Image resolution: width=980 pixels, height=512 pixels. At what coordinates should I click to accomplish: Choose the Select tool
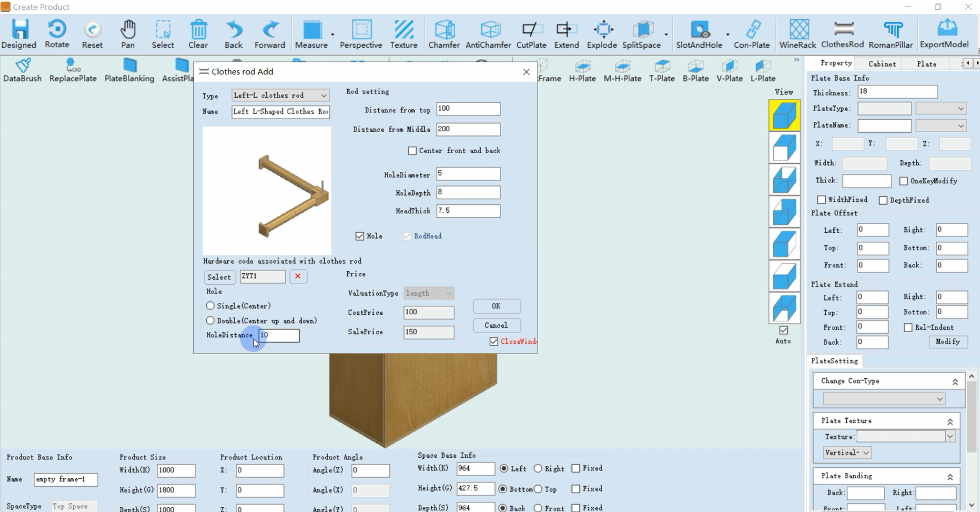[x=163, y=34]
